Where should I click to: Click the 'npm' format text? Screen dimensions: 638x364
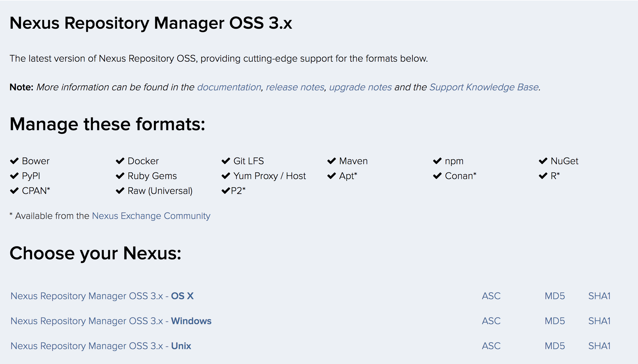(x=454, y=162)
